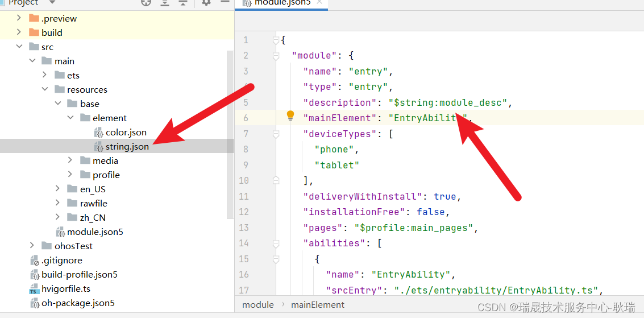Select the ohosTest folder icon
Screen dimensions: 644x318
click(47, 246)
